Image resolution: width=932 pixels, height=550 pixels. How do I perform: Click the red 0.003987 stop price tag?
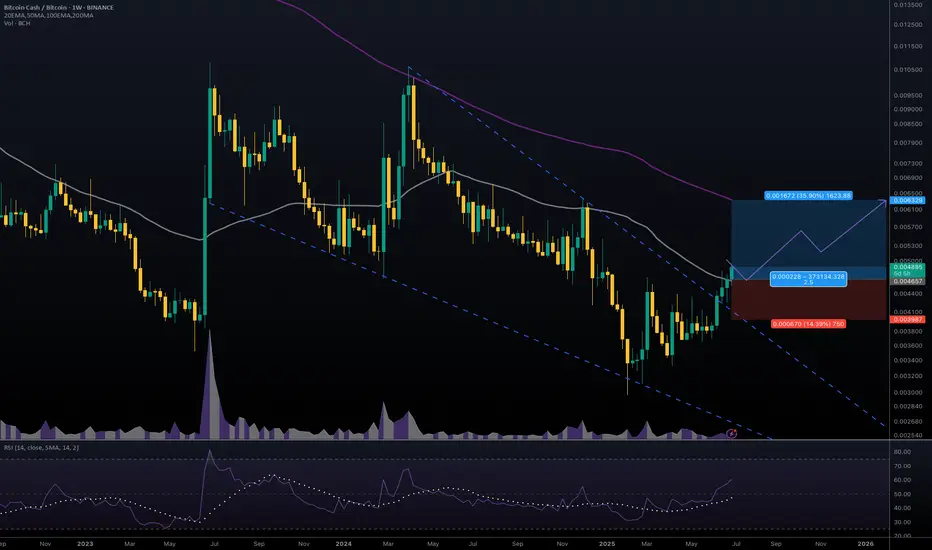pyautogui.click(x=907, y=320)
